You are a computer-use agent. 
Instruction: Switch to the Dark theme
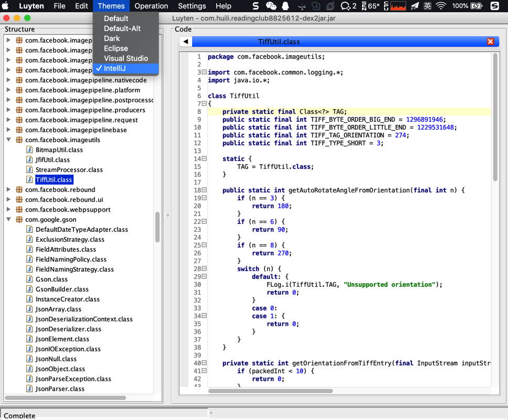click(126, 38)
